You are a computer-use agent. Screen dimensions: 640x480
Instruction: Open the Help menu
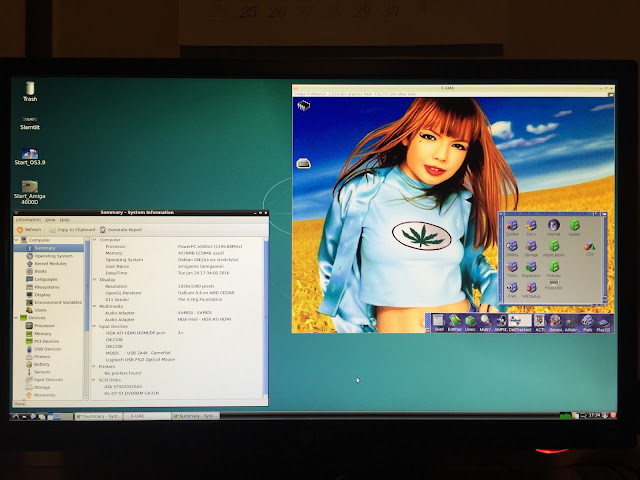tap(64, 220)
